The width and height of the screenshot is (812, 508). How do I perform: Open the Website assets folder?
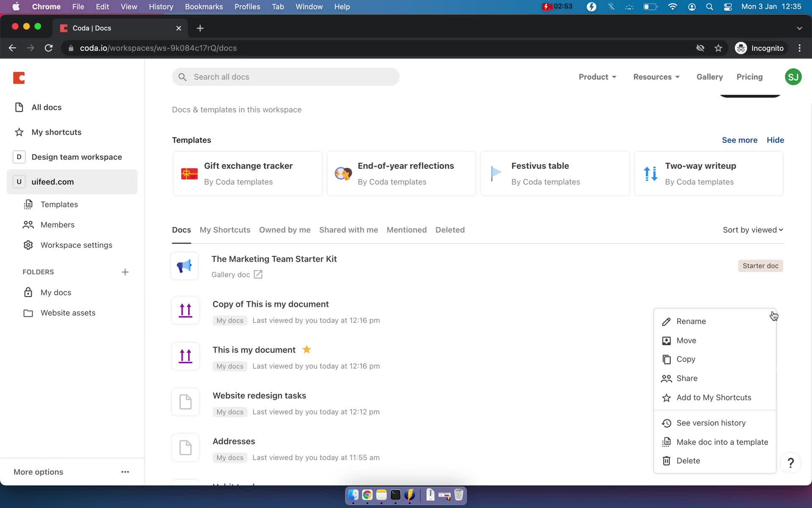click(x=68, y=313)
